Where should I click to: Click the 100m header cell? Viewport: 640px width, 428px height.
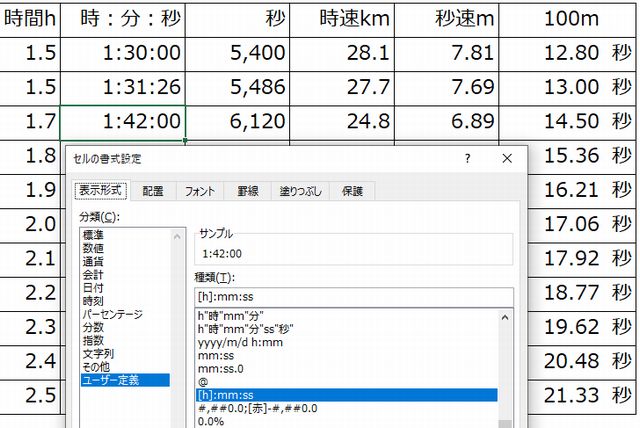(567, 20)
